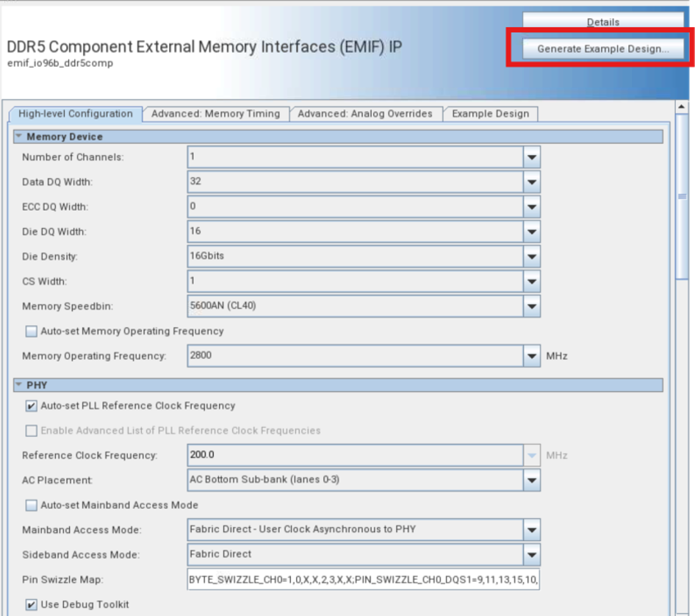Click the Generate Example Design button
Screen dimensions: 695x616
pyautogui.click(x=602, y=49)
